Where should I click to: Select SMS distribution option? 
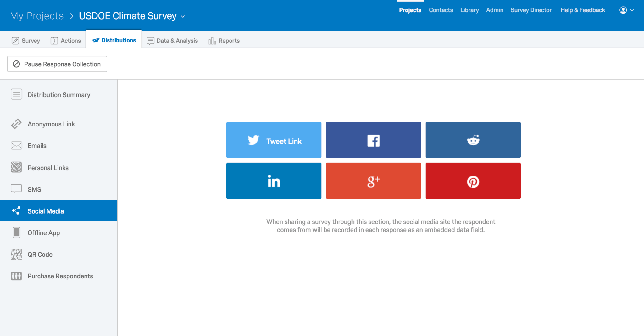click(58, 189)
